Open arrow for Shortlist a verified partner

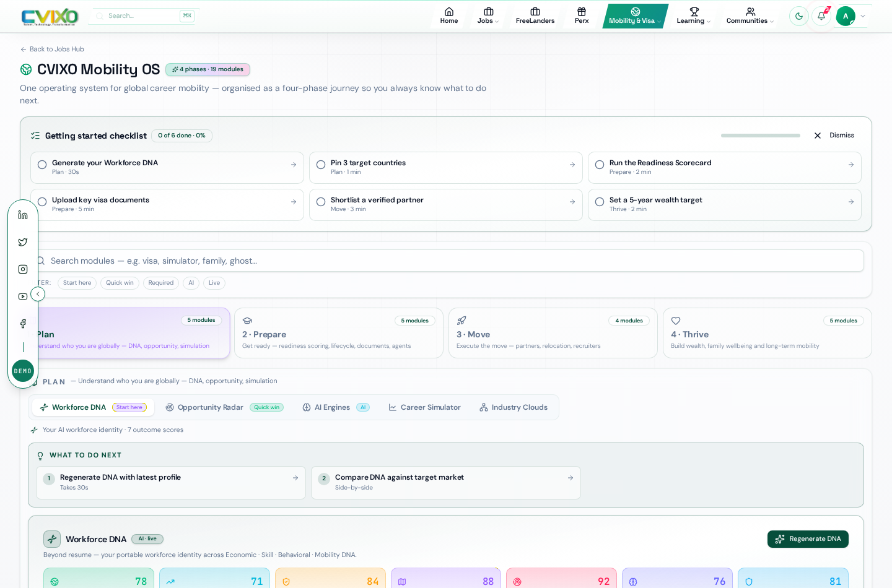coord(572,202)
